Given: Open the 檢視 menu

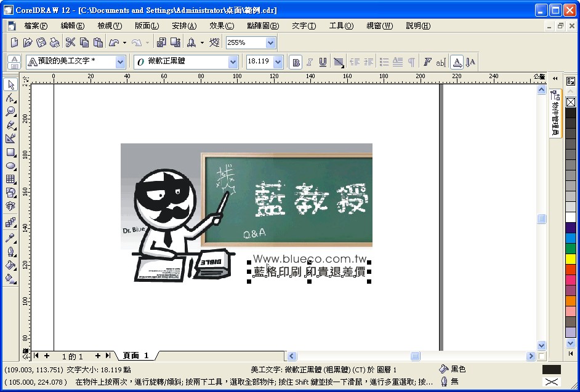Looking at the screenshot, I should [110, 26].
